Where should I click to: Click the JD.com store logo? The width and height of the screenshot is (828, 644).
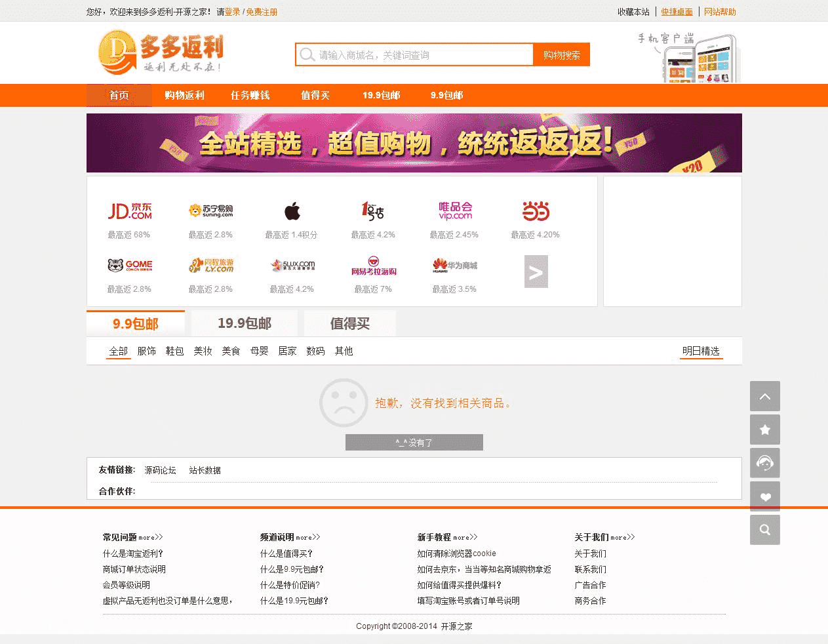[x=129, y=211]
